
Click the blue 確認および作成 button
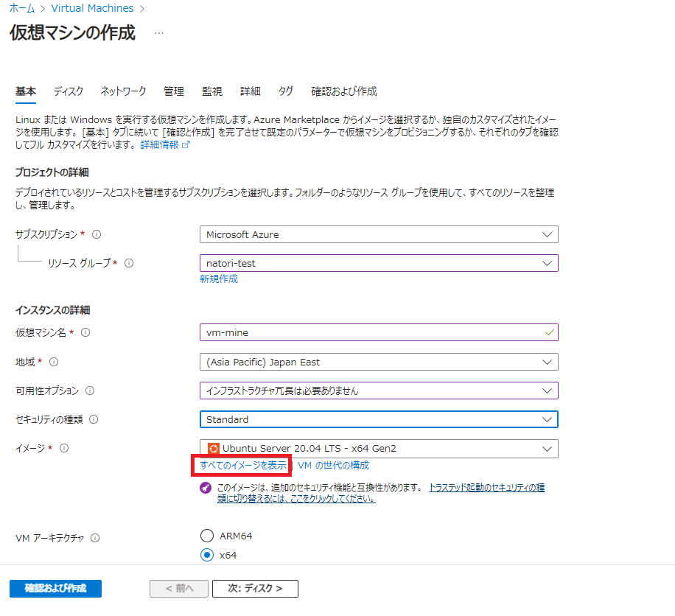pos(55,589)
